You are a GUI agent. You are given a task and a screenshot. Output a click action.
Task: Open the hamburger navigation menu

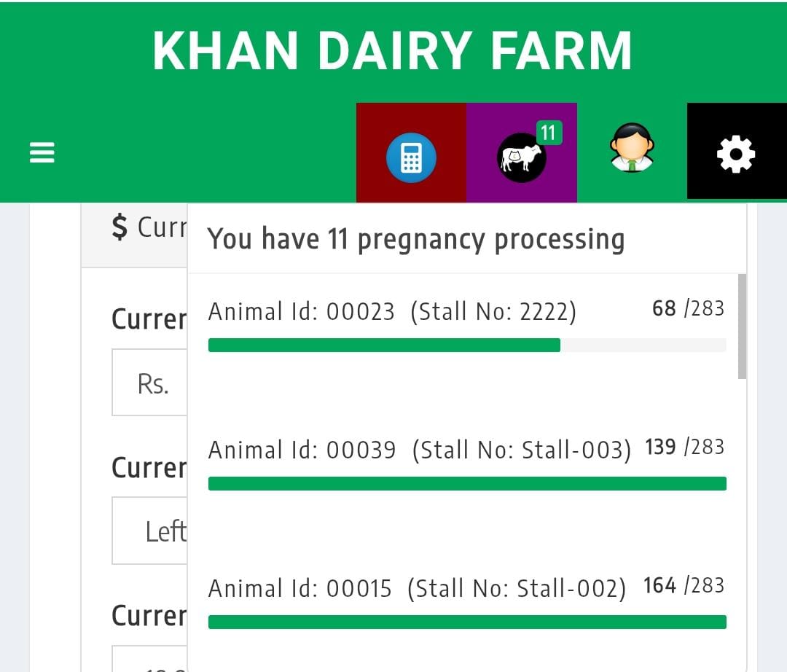pyautogui.click(x=42, y=152)
